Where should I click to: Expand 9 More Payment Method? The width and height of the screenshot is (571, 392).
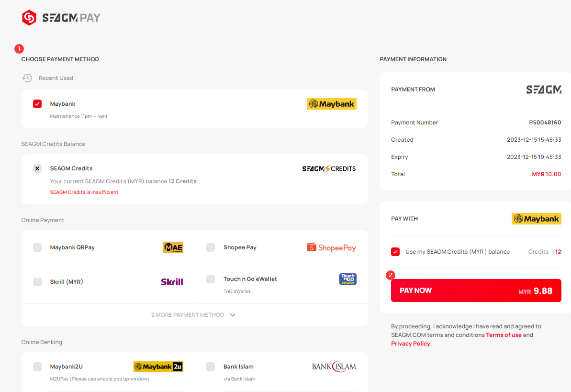point(194,315)
